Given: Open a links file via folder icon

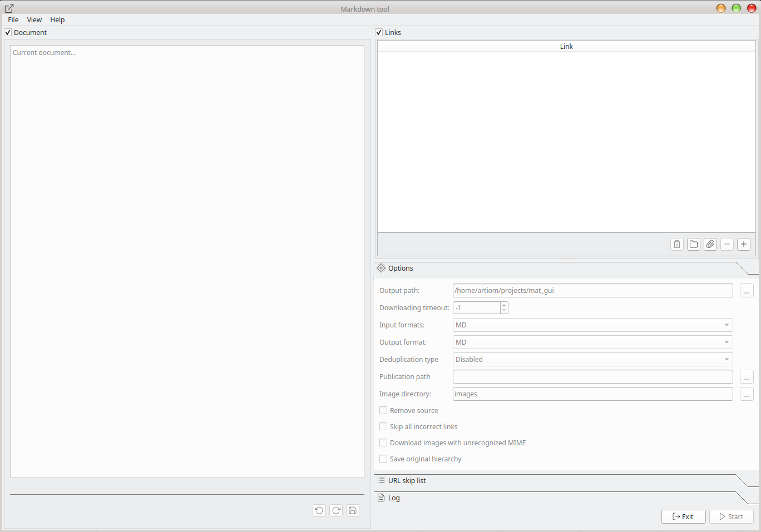Looking at the screenshot, I should click(693, 244).
